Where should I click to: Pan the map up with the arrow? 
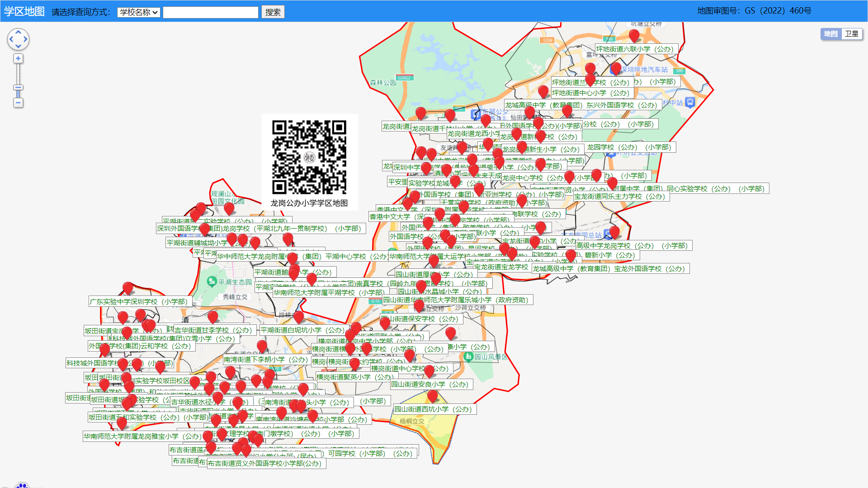pyautogui.click(x=18, y=32)
